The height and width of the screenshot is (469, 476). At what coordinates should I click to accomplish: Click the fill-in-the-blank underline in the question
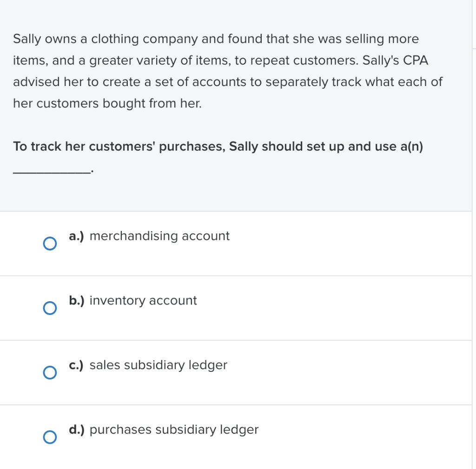[52, 172]
